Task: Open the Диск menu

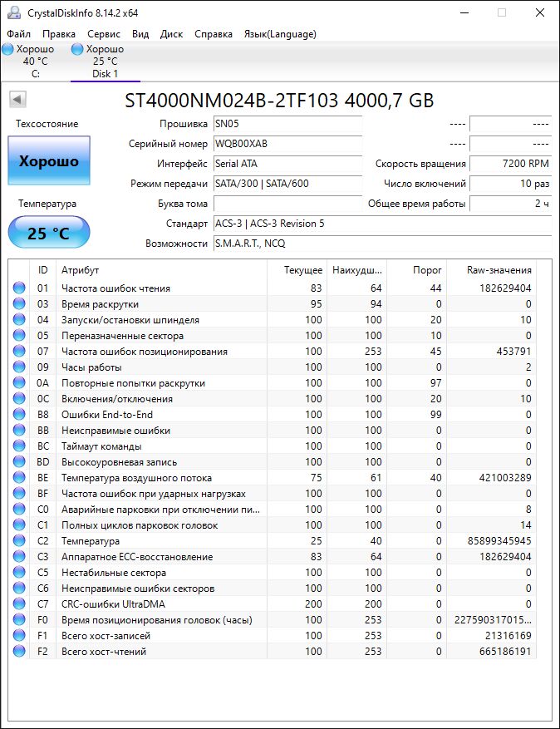Action: (171, 34)
